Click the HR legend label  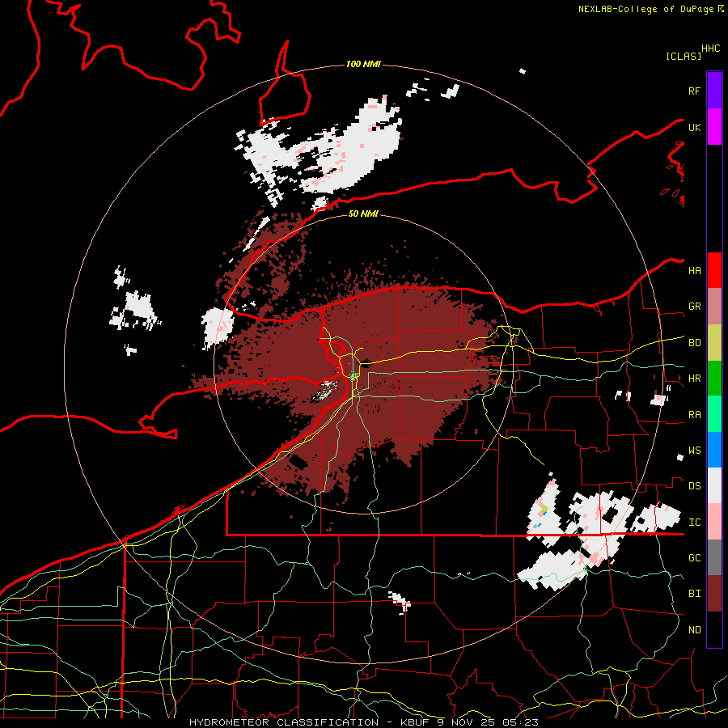point(694,379)
